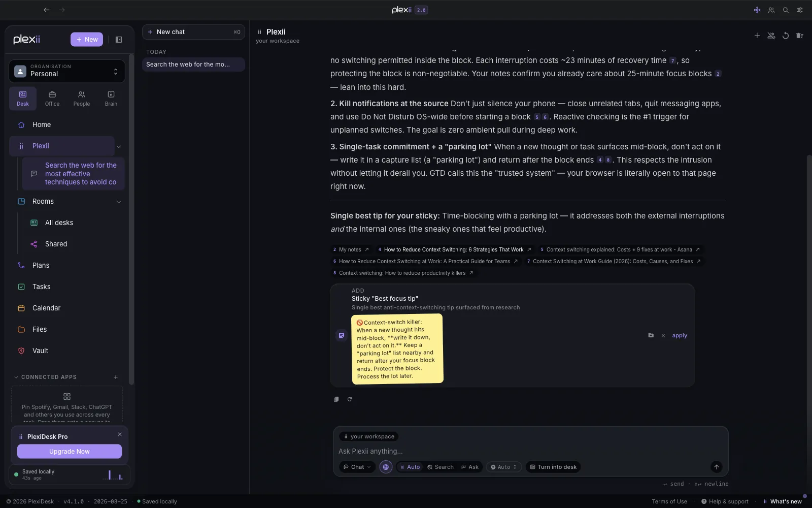Close the PlexiDesk Pro upgrade card

120,434
